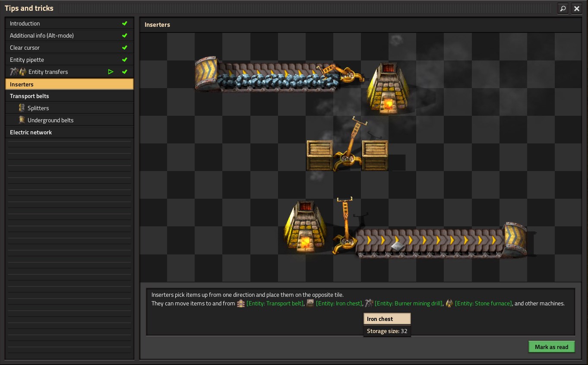
Task: Click the checkmark beside Entity transfers
Action: tap(125, 72)
